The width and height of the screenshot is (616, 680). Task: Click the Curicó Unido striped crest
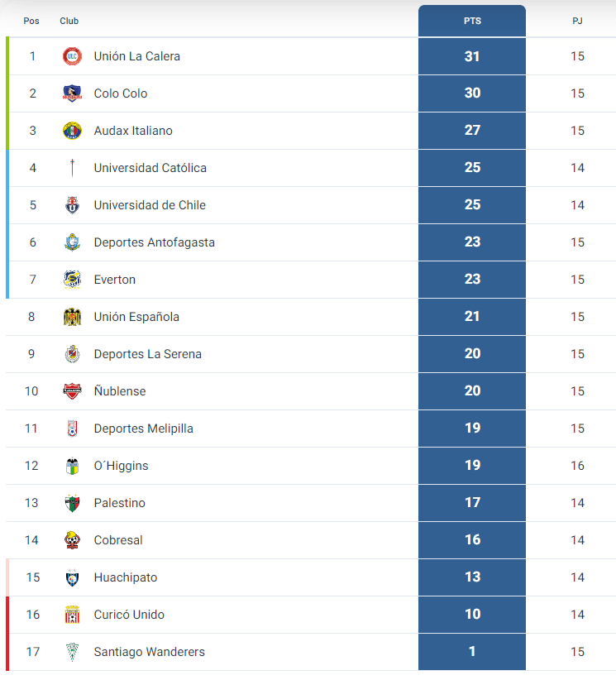coord(72,615)
